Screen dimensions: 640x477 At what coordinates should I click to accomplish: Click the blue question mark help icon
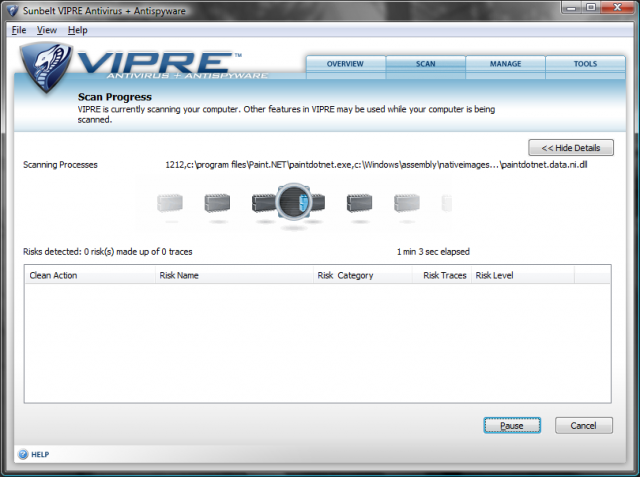coord(23,454)
